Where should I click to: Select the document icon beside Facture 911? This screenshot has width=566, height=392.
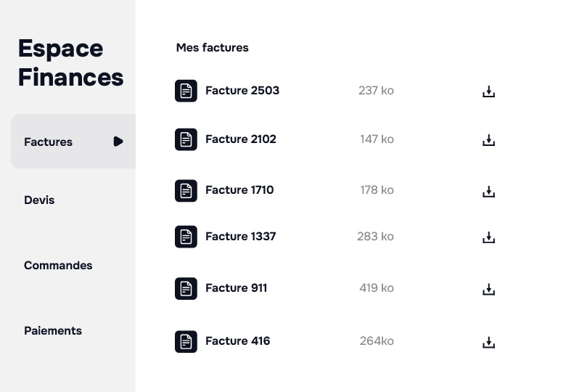186,288
